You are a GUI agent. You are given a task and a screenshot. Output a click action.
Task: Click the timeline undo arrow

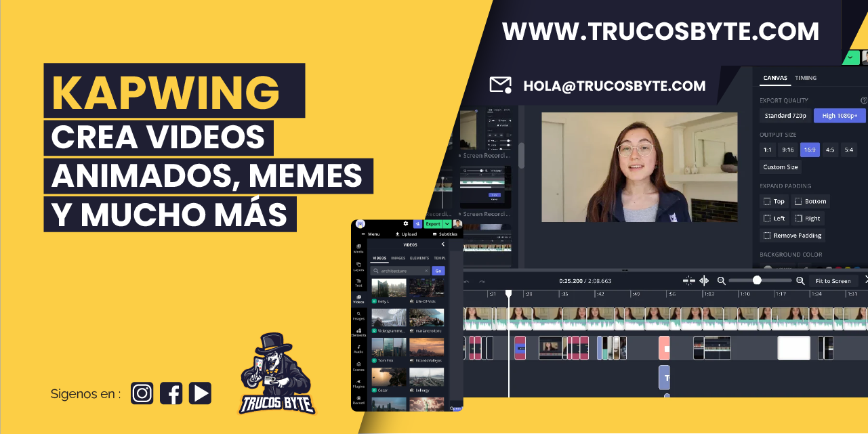coord(466,282)
